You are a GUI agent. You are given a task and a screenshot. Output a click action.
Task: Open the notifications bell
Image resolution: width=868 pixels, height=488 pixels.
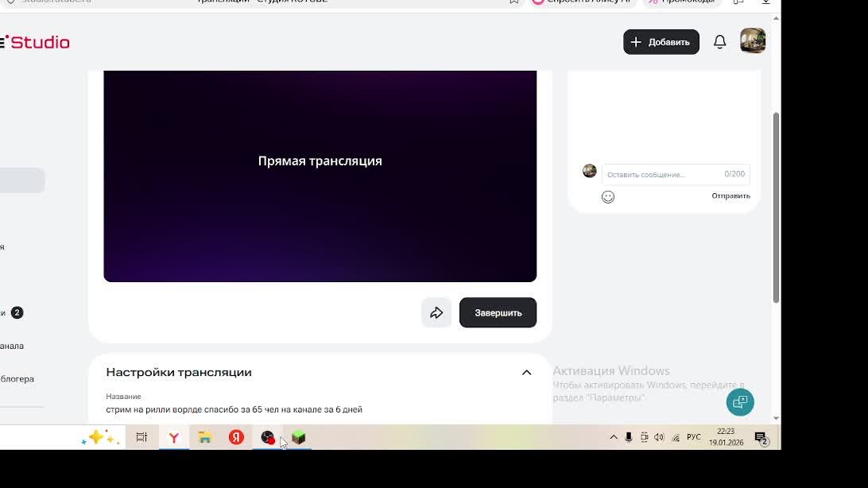point(719,42)
